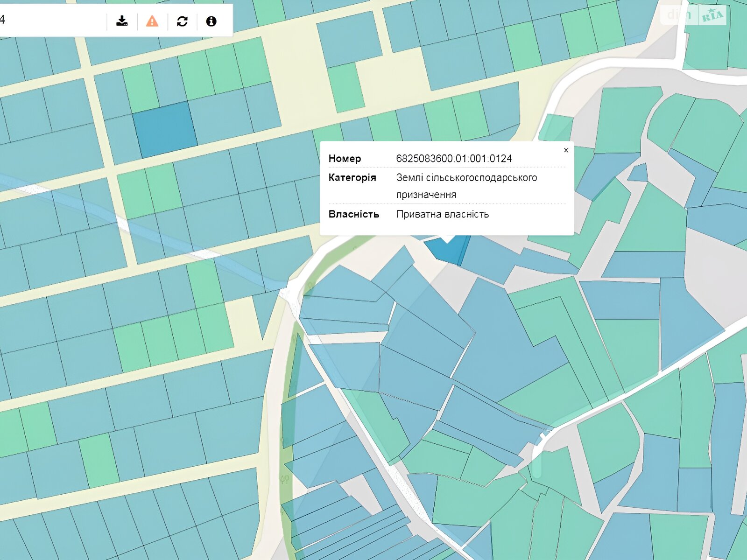Click the selected bright blue parcel under popup
Image resolution: width=747 pixels, height=560 pixels.
point(447,252)
